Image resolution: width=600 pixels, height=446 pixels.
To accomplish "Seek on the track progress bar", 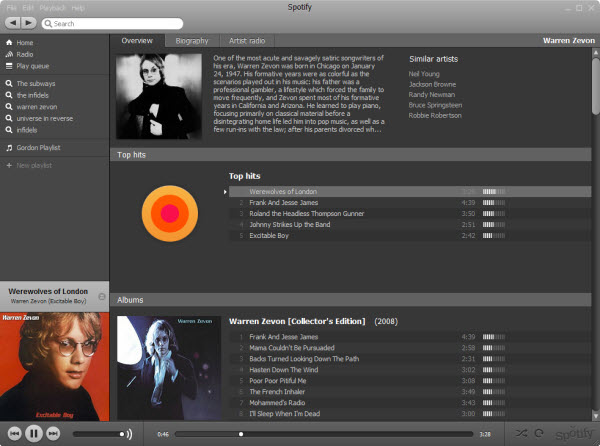I will tap(324, 434).
